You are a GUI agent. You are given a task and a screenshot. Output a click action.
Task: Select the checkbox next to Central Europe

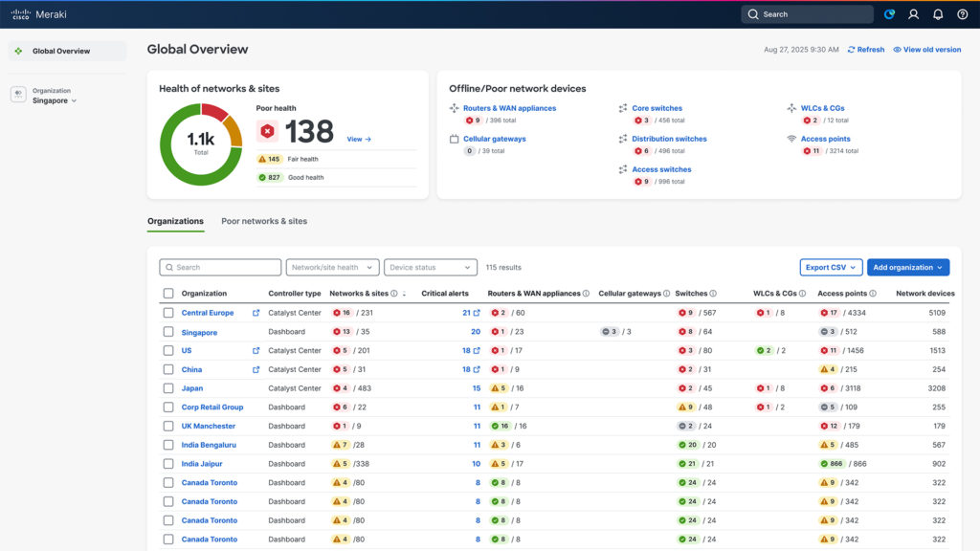(x=168, y=312)
